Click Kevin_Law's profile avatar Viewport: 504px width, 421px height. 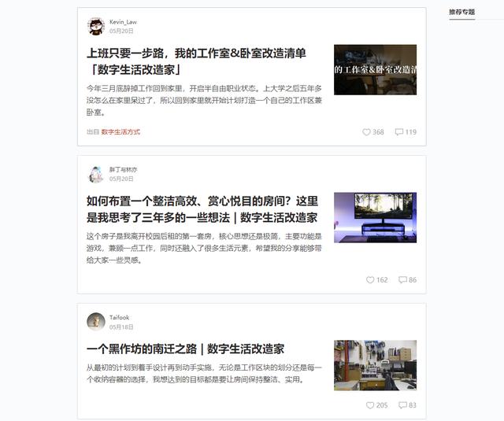tap(96, 27)
